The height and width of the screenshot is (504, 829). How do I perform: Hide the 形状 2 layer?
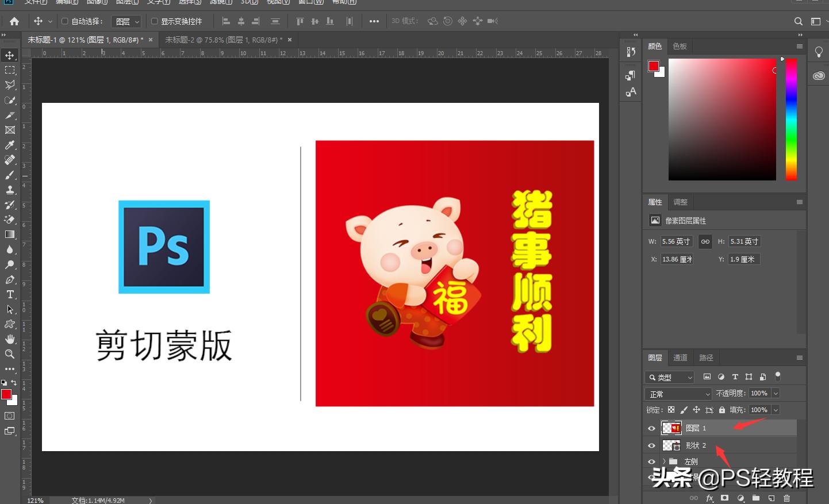pos(651,445)
